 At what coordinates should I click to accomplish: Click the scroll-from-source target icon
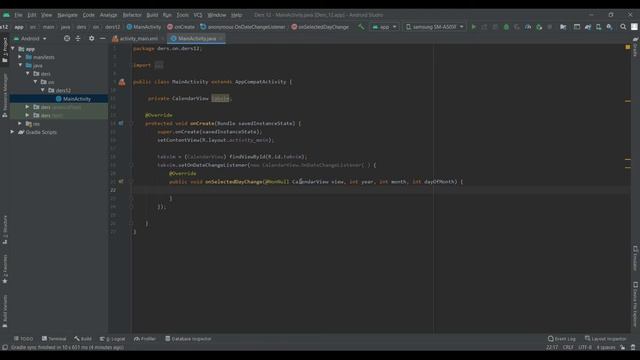pos(67,38)
